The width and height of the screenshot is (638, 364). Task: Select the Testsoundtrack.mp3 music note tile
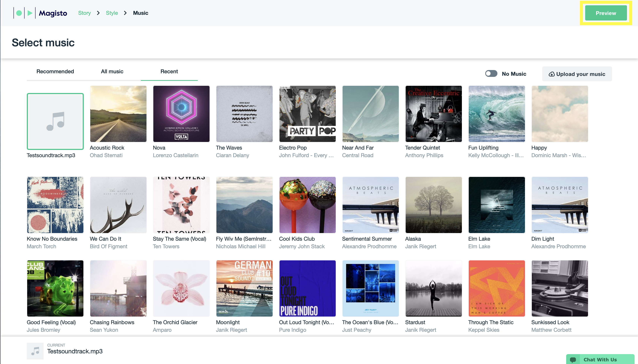(x=55, y=121)
